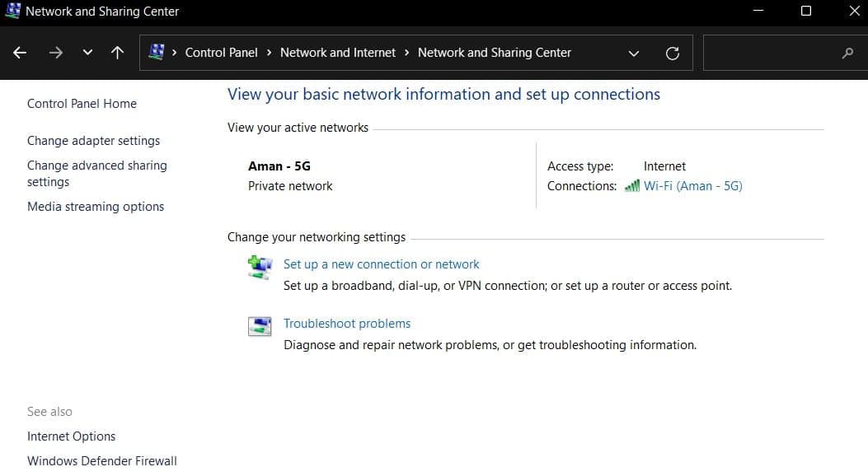This screenshot has height=476, width=868.
Task: Open Media streaming options
Action: [96, 207]
